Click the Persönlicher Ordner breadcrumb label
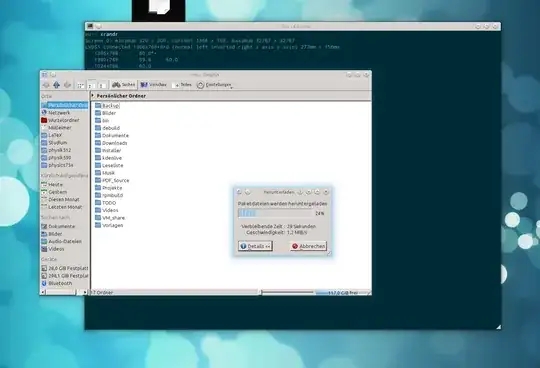Viewport: 540px width, 368px height. (x=121, y=96)
